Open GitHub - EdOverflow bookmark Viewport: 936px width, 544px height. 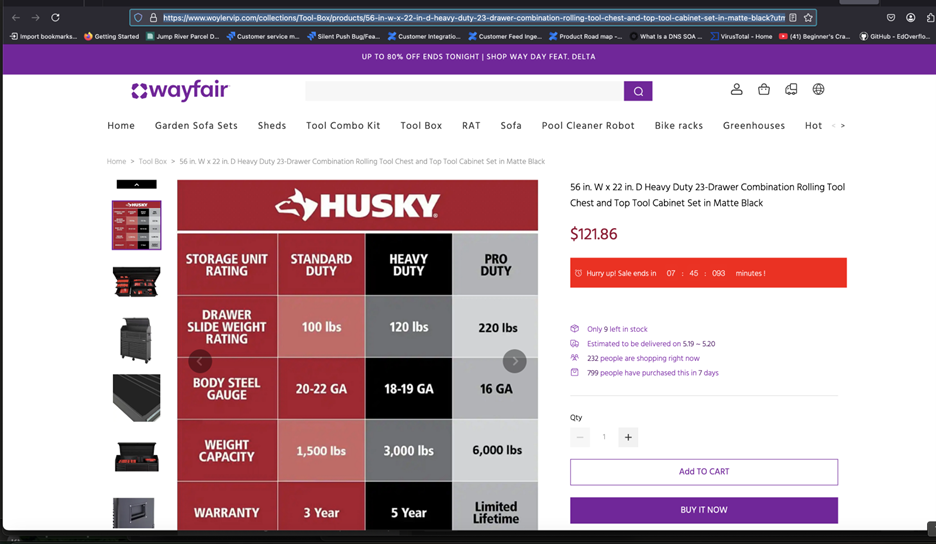[894, 36]
